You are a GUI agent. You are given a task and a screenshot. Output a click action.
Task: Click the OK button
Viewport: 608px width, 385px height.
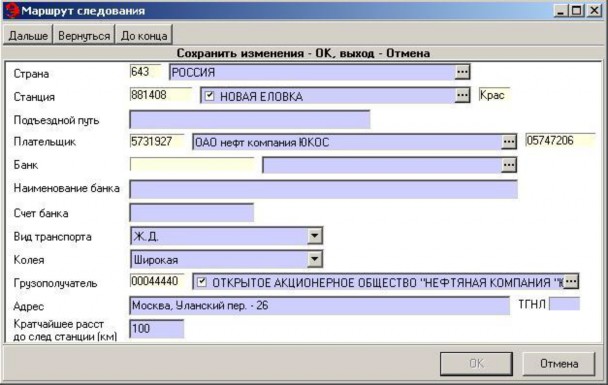(x=476, y=363)
